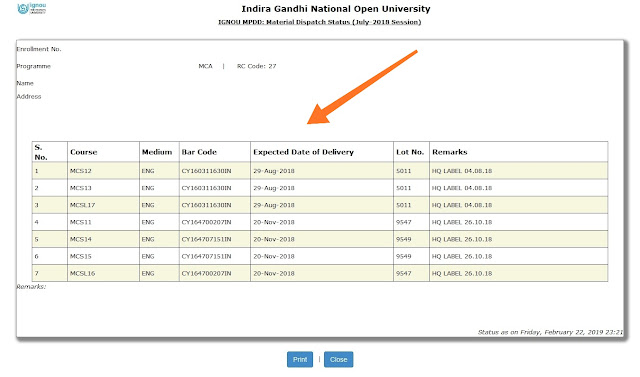Click the RC Code: 27 text
Viewport: 640px width, 377px height.
[256, 66]
